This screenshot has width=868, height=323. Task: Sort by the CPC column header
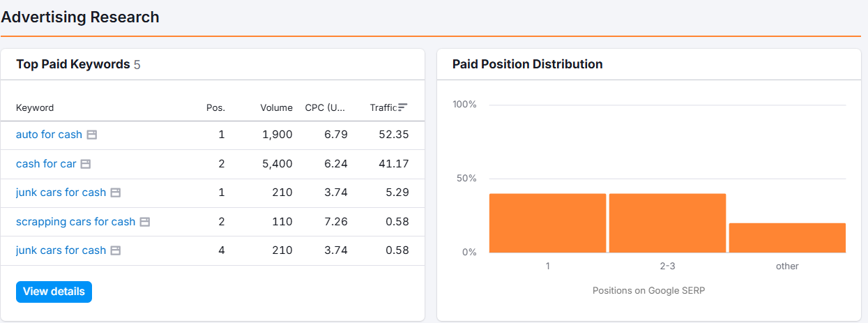[x=325, y=108]
